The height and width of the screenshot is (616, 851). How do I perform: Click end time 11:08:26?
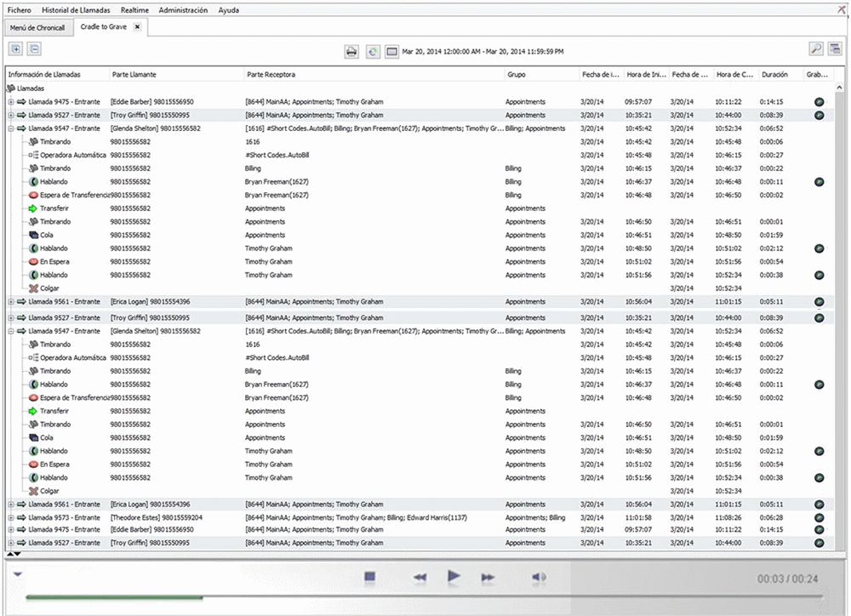pos(728,518)
